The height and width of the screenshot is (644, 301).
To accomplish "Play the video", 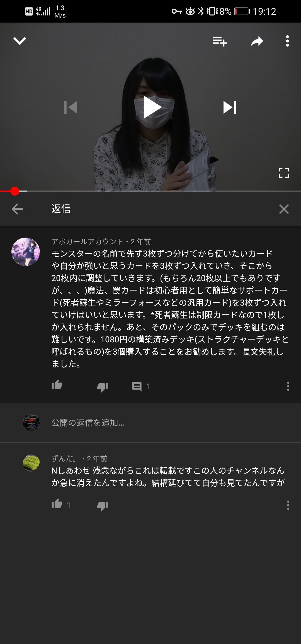I will click(152, 107).
